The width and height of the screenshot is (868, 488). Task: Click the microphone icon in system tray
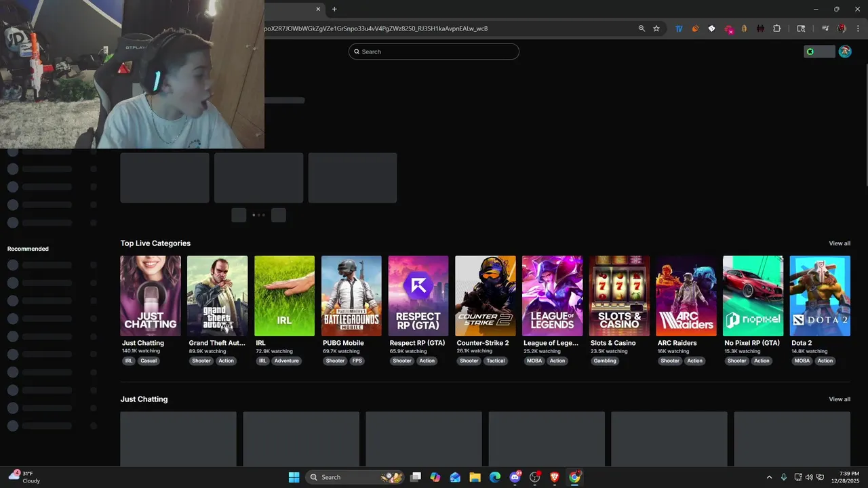[784, 477]
